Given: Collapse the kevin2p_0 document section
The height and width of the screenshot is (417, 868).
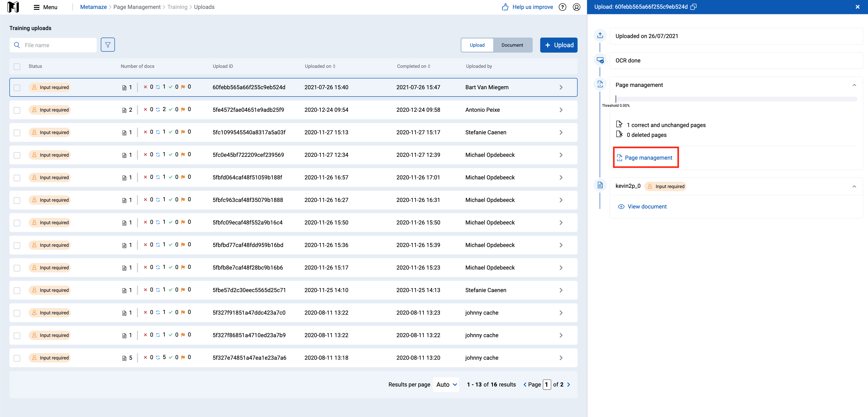Looking at the screenshot, I should click(x=854, y=186).
